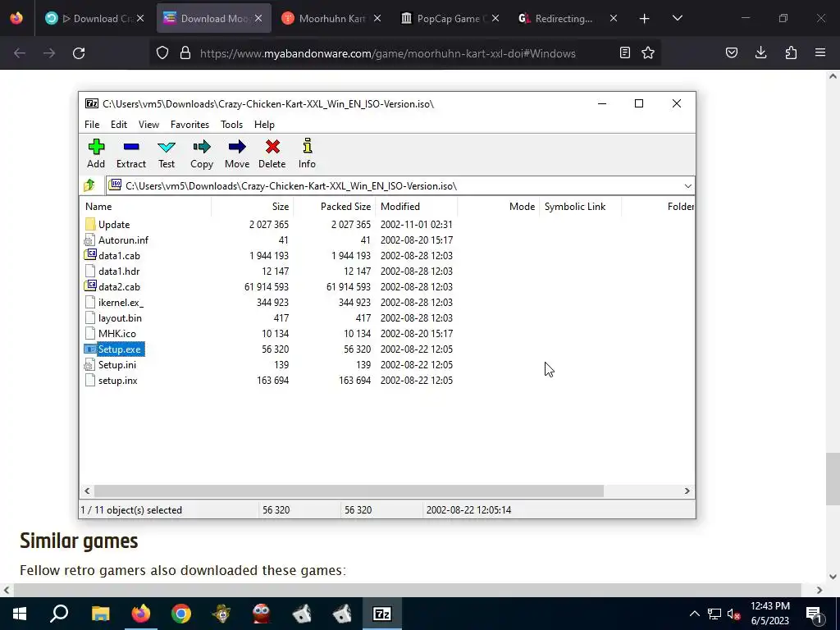Bookmark this page with the star icon
840x630 pixels.
point(648,52)
